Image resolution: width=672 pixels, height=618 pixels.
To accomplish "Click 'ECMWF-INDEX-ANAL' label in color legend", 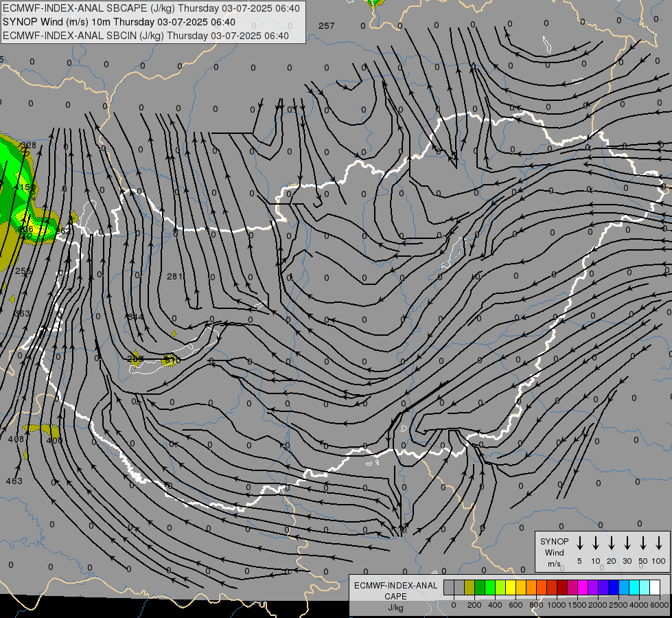I will pyautogui.click(x=395, y=586).
